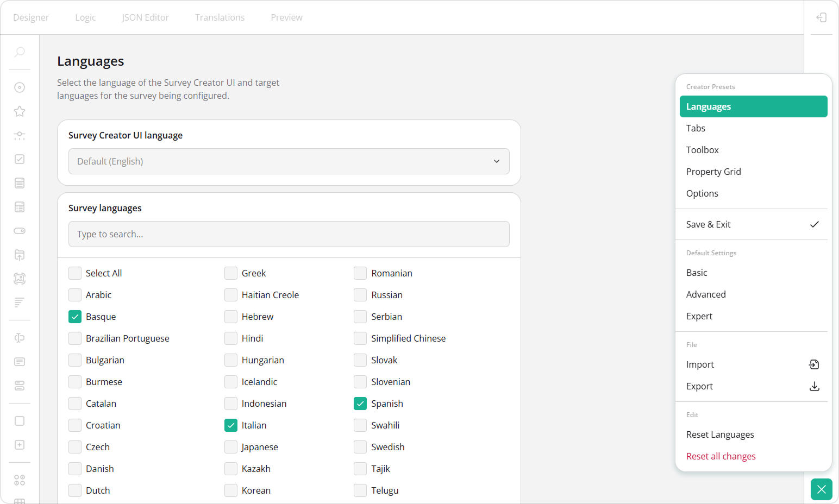
Task: Open the toolbox search magnifier
Action: pyautogui.click(x=20, y=53)
